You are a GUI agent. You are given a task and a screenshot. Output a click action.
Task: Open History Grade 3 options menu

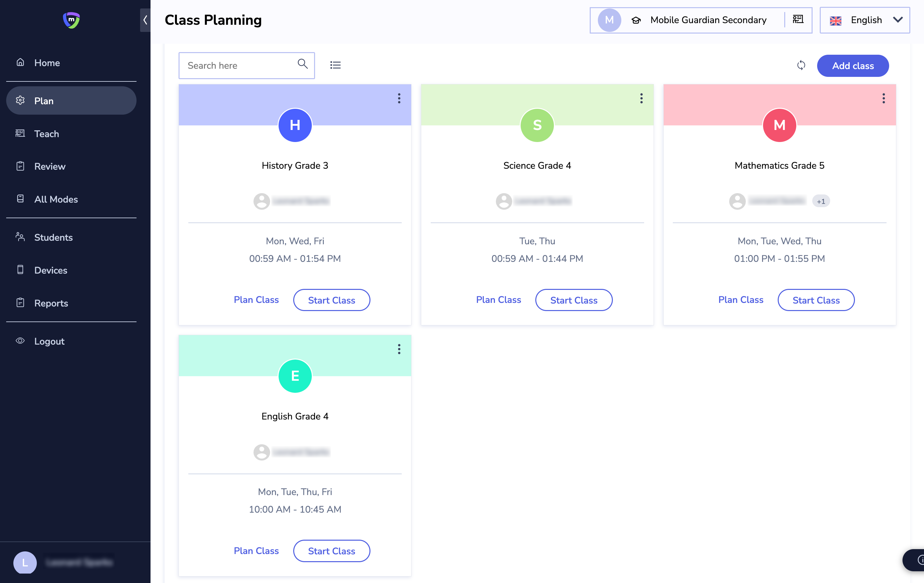[x=399, y=99]
